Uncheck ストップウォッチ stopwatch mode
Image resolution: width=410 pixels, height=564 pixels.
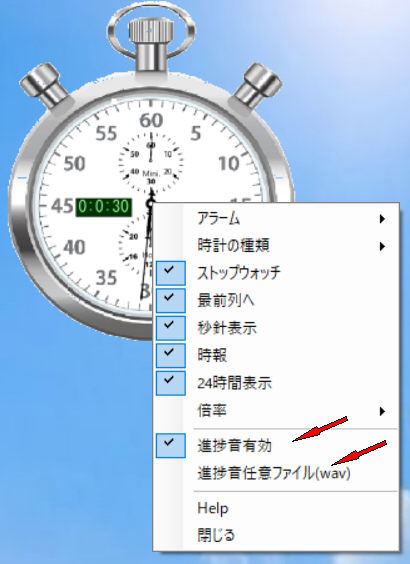click(x=277, y=273)
